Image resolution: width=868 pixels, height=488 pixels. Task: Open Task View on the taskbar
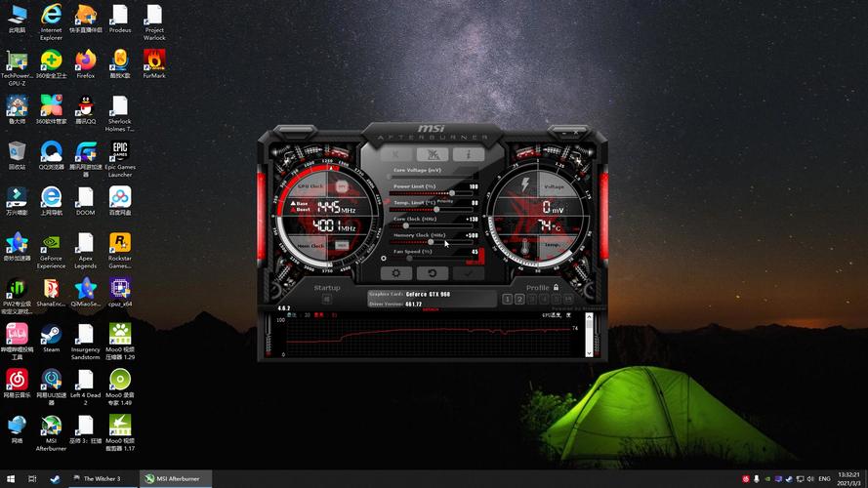pyautogui.click(x=32, y=478)
